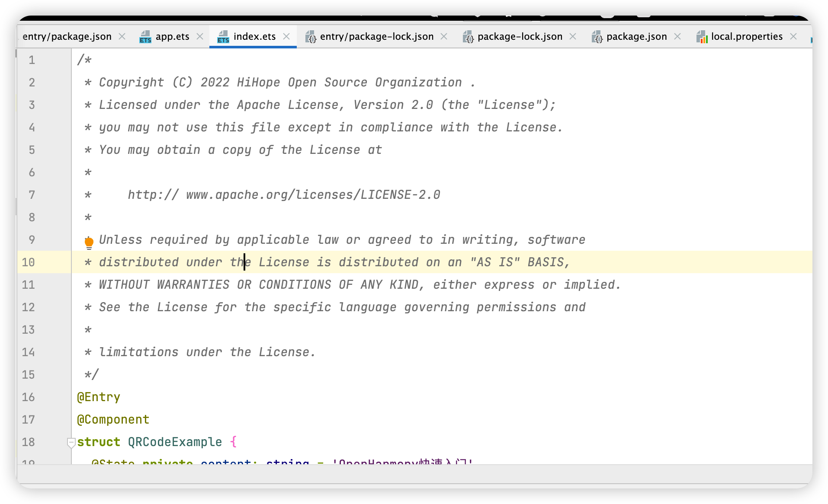The height and width of the screenshot is (504, 828).
Task: Click 'Licensed under the Apache License' comment line
Action: coord(320,105)
